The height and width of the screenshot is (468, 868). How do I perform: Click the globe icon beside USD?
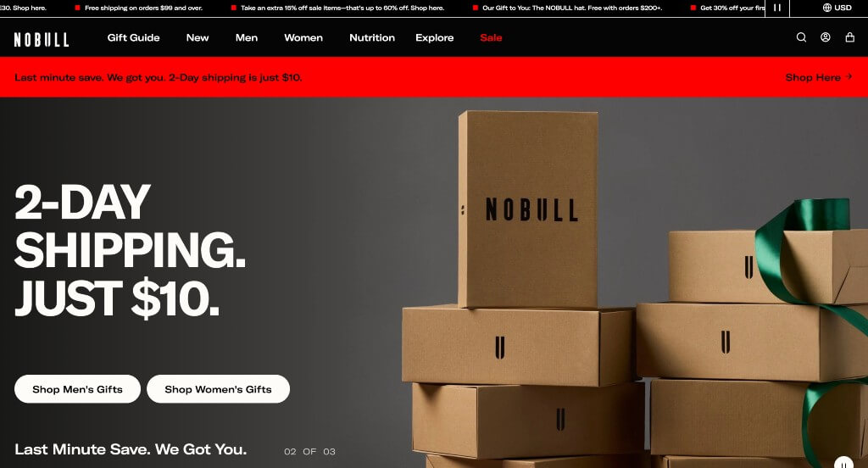click(827, 8)
